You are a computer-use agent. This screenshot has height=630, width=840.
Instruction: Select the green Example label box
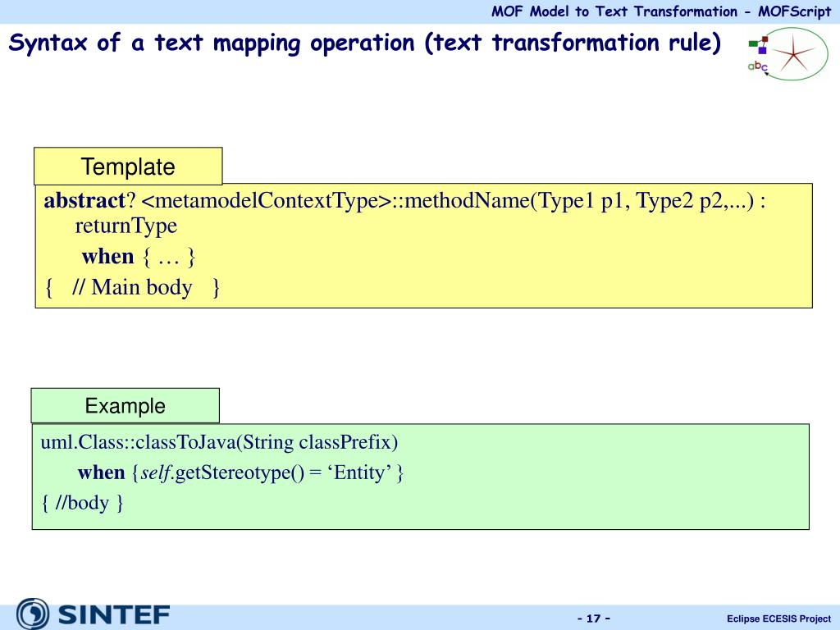click(x=126, y=406)
